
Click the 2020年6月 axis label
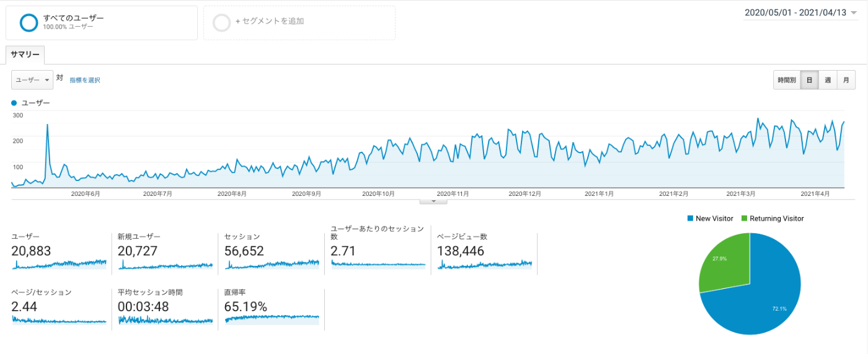point(86,193)
